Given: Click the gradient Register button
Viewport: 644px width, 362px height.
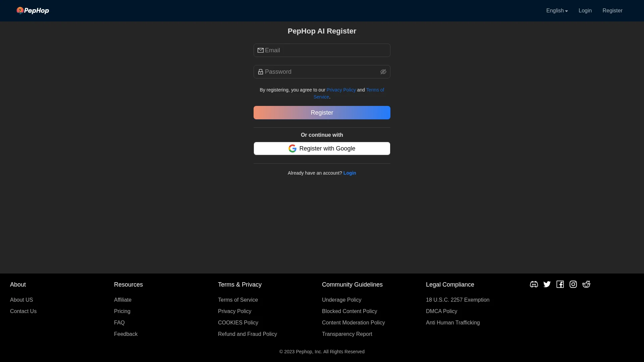Looking at the screenshot, I should click(322, 113).
